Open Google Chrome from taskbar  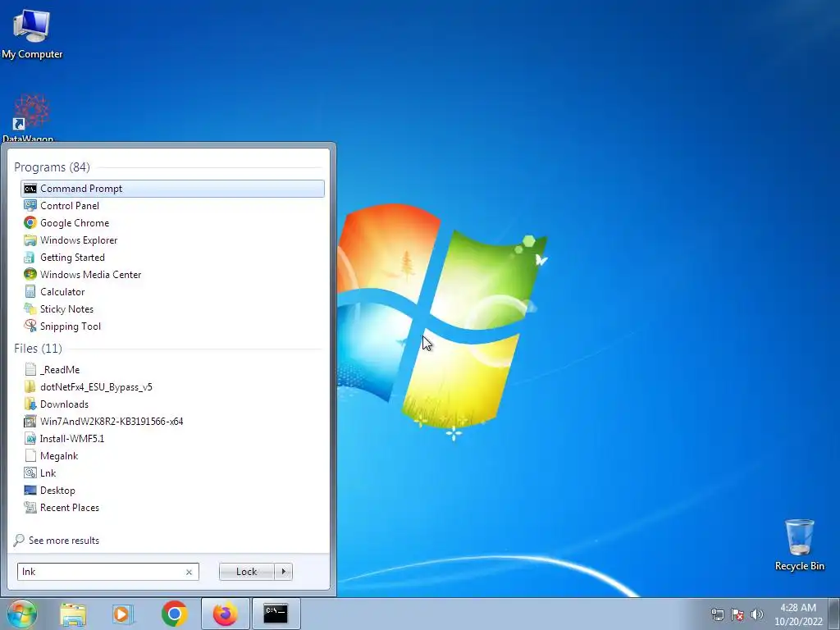tap(174, 614)
